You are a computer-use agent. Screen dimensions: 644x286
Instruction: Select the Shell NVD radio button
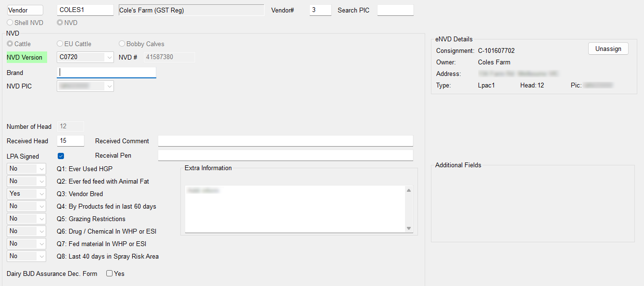[x=10, y=23]
